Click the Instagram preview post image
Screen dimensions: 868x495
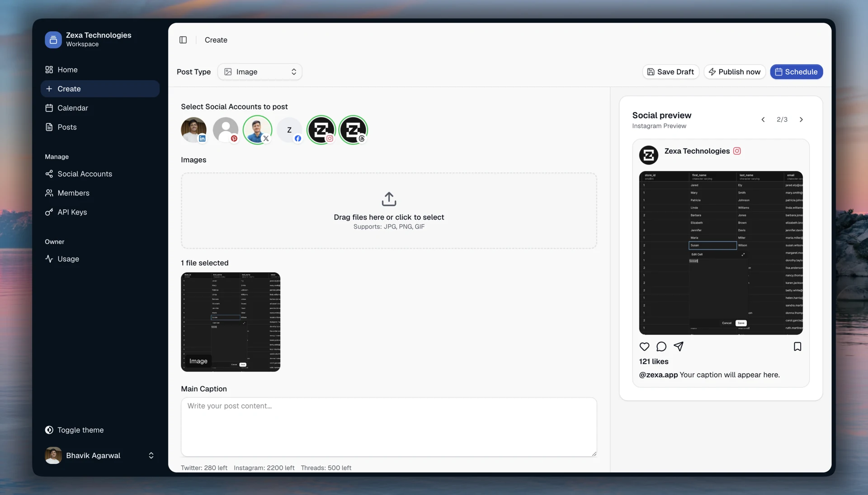click(x=721, y=253)
